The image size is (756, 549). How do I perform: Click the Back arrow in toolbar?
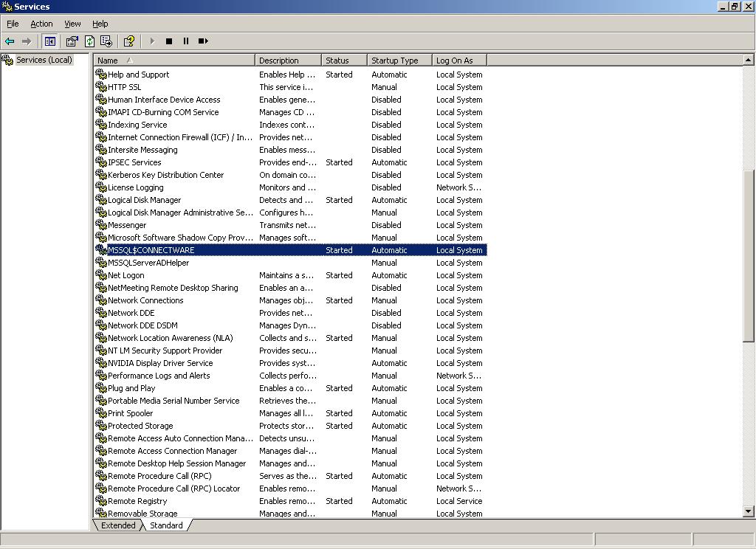pyautogui.click(x=10, y=41)
